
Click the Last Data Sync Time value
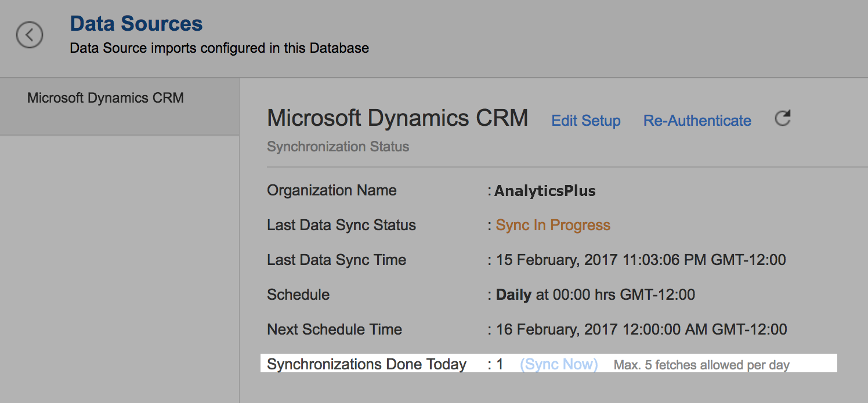[641, 260]
